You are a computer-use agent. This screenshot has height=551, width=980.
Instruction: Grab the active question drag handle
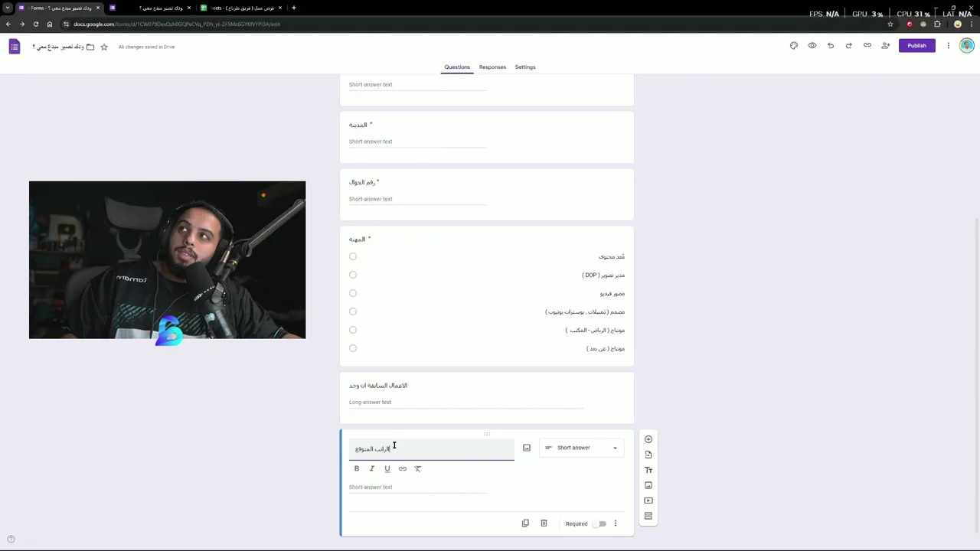pyautogui.click(x=487, y=434)
